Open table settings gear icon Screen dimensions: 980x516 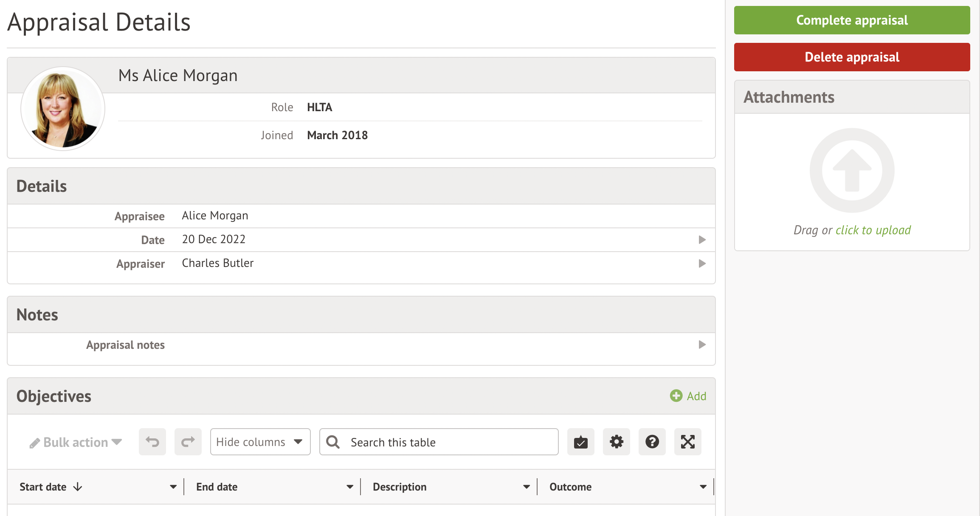point(616,442)
